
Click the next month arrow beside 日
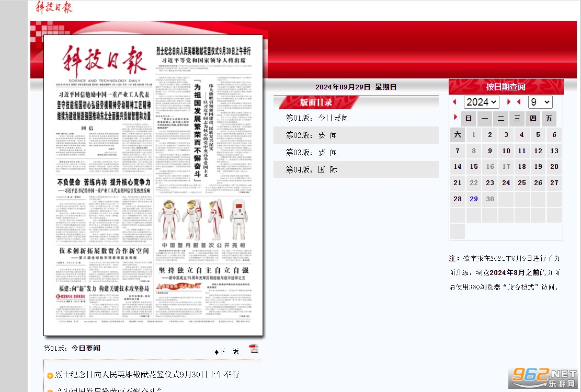(x=455, y=118)
